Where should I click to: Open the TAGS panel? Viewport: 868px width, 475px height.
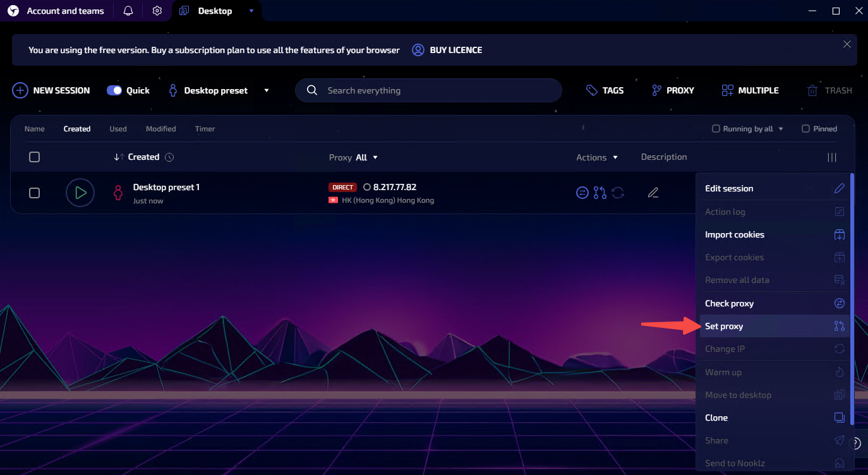point(605,90)
